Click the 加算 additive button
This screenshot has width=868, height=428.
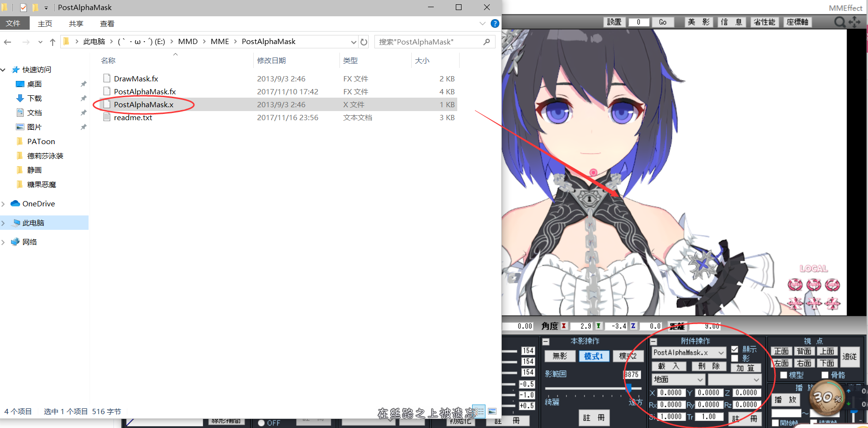click(745, 368)
